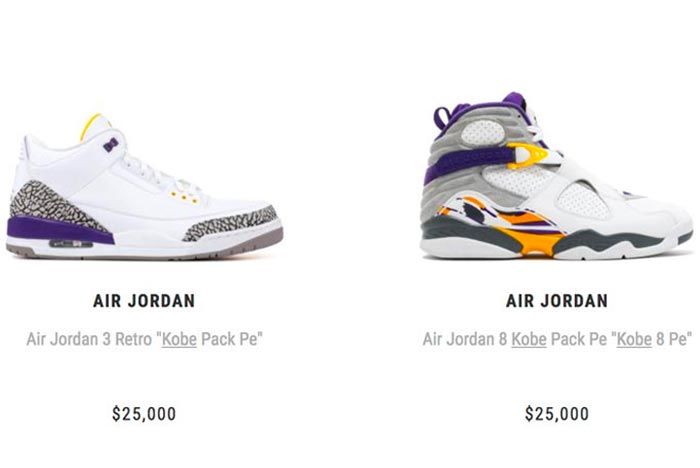Select the AIR JORDAN brand heading above the Jordan 3 title
The height and width of the screenshot is (468, 700).
[144, 301]
